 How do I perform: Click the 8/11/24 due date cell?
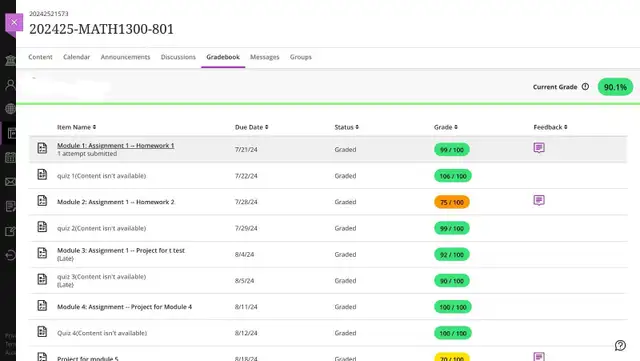pyautogui.click(x=246, y=307)
